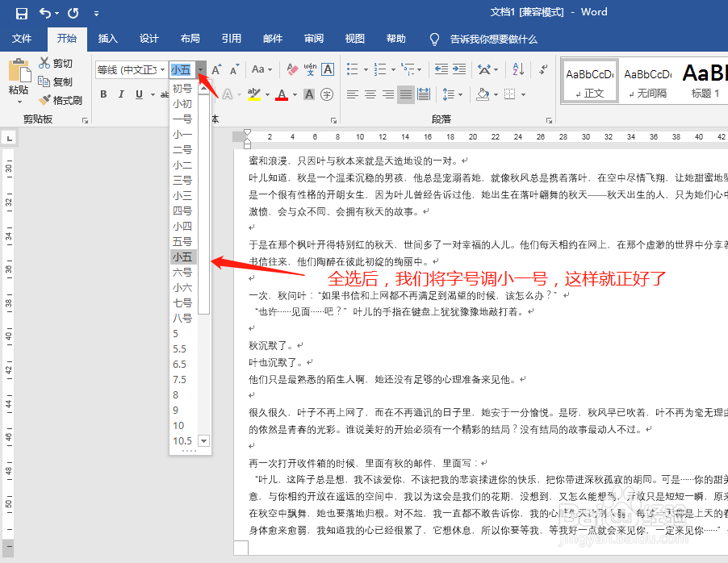
Task: Open the line spacing dropdown
Action: pyautogui.click(x=461, y=94)
